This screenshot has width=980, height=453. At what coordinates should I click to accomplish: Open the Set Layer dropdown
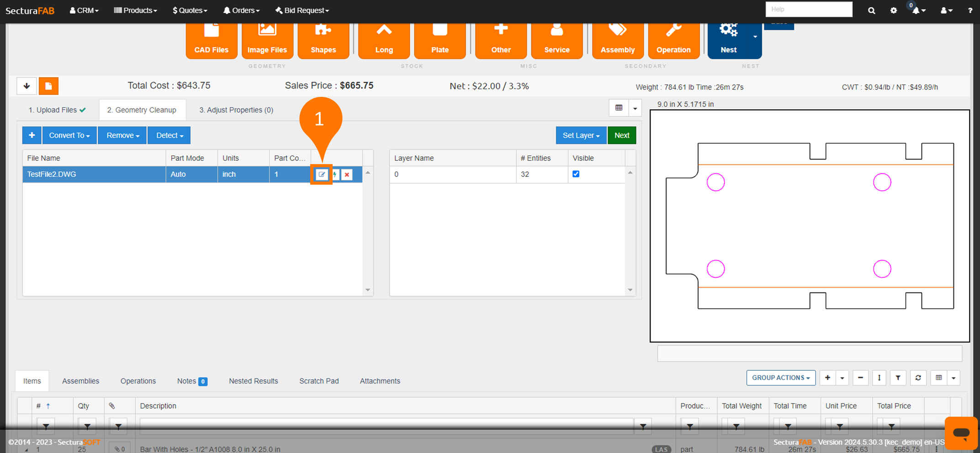tap(581, 135)
